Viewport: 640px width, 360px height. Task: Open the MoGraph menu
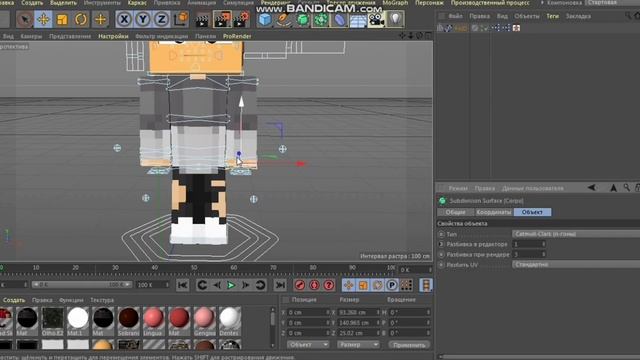pyautogui.click(x=395, y=3)
